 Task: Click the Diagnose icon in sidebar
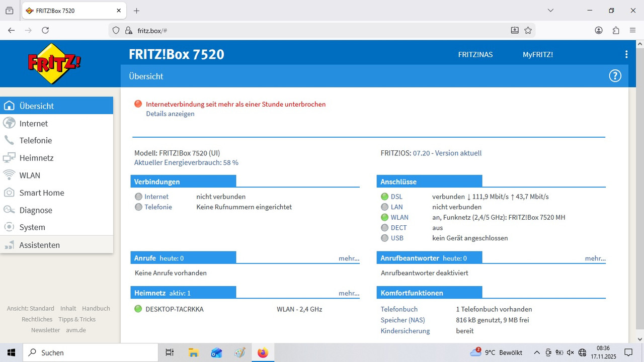(9, 210)
